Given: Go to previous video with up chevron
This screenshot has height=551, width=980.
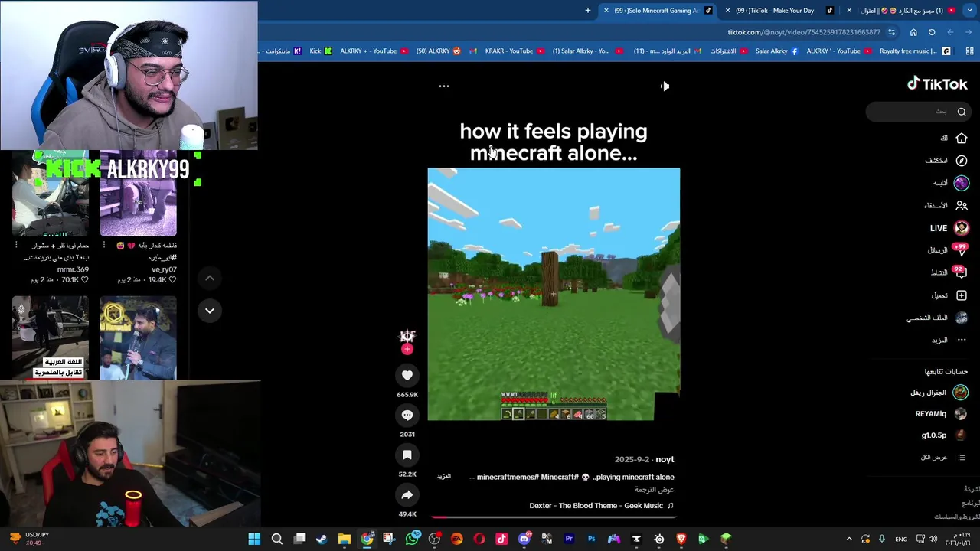Looking at the screenshot, I should [210, 278].
